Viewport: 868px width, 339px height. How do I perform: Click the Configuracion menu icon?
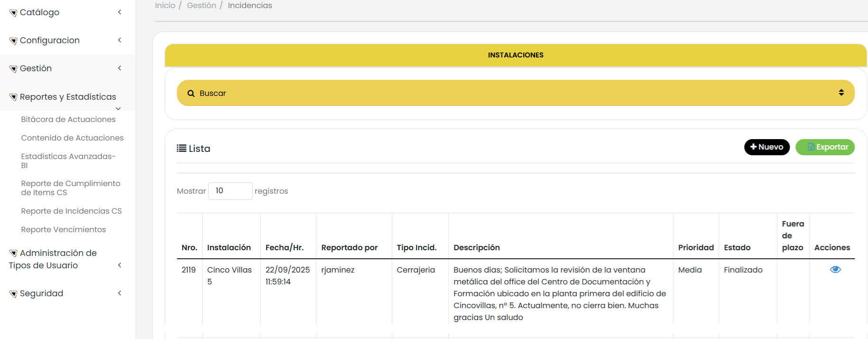pyautogui.click(x=13, y=41)
